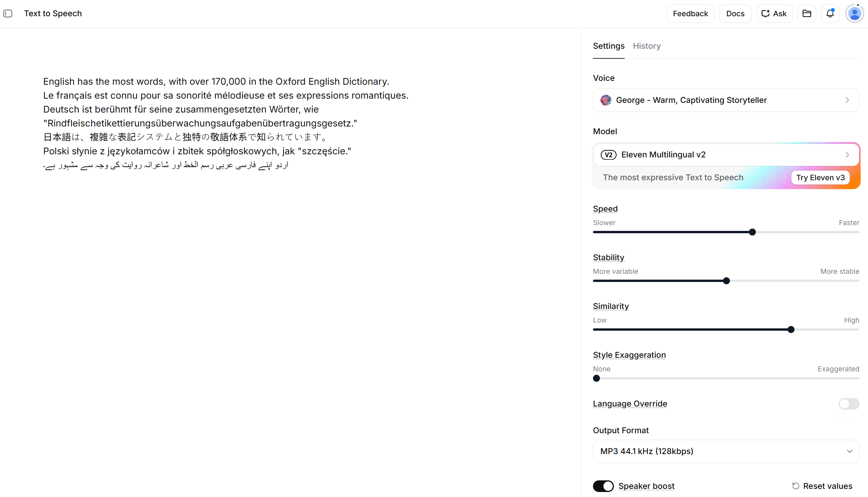Click the Reset values refresh icon
868x497 pixels.
tap(796, 486)
